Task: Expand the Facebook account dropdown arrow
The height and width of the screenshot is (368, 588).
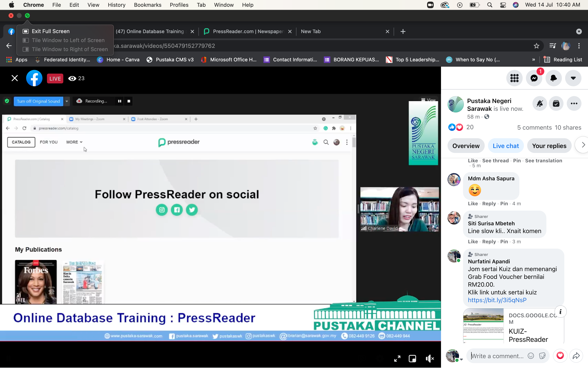Action: 573,78
